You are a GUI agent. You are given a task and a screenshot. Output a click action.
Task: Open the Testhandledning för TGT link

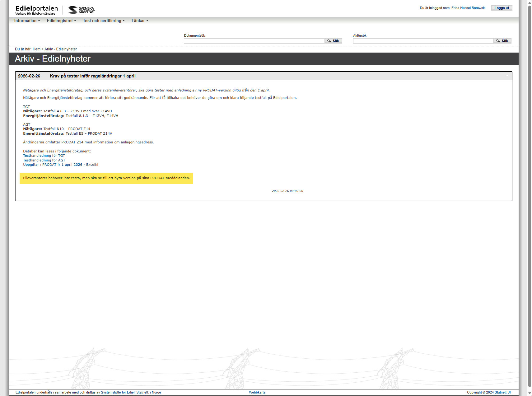point(44,156)
